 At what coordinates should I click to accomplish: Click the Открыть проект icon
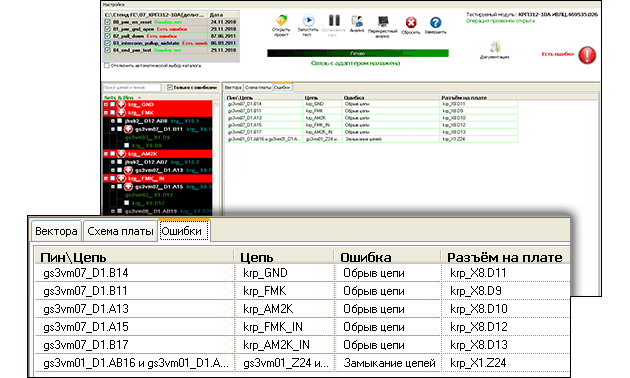point(281,21)
